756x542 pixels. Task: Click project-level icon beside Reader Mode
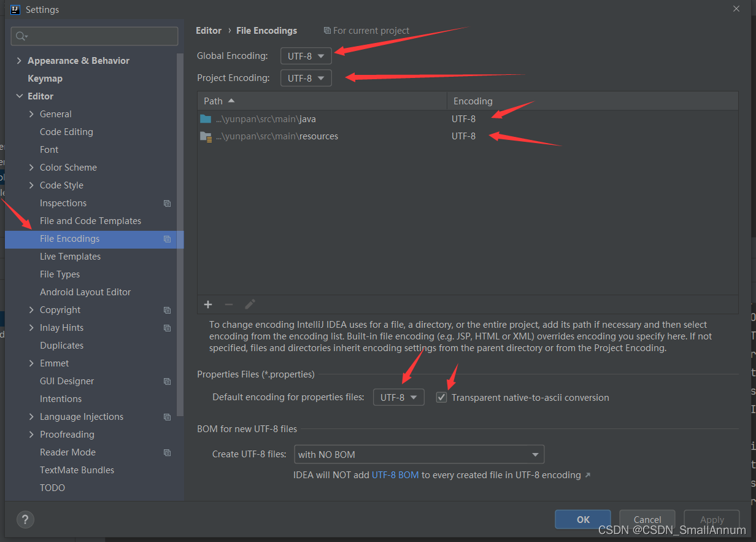[x=167, y=452]
